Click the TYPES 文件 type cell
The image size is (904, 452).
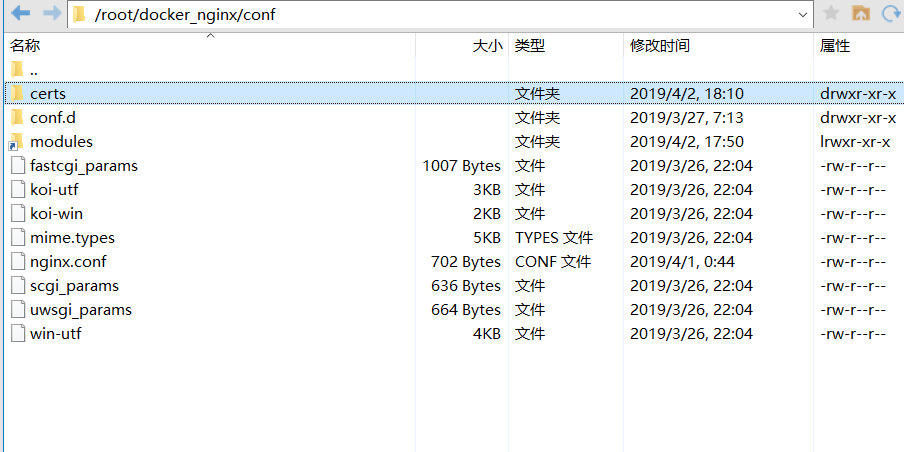[553, 238]
